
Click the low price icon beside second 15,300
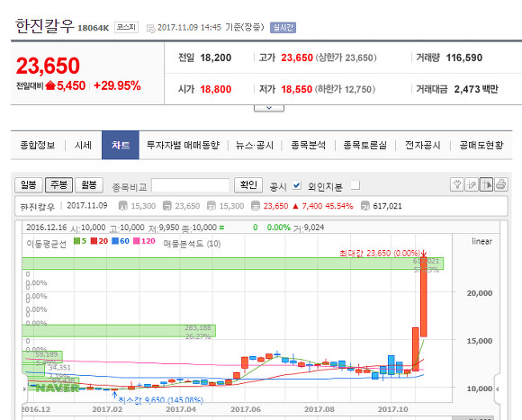(x=211, y=206)
